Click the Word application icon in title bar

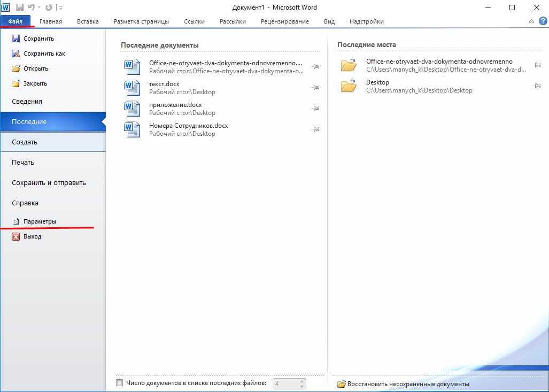click(x=5, y=7)
